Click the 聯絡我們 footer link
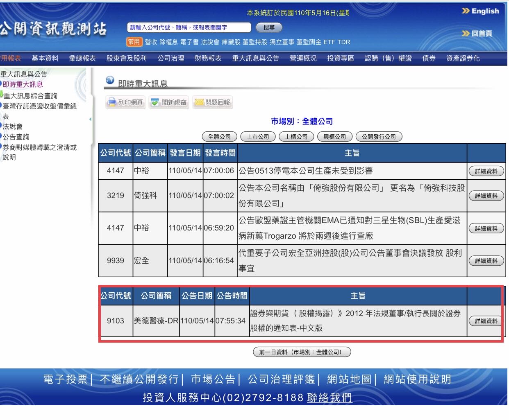Screen dimensions: 509x420 pyautogui.click(x=329, y=397)
